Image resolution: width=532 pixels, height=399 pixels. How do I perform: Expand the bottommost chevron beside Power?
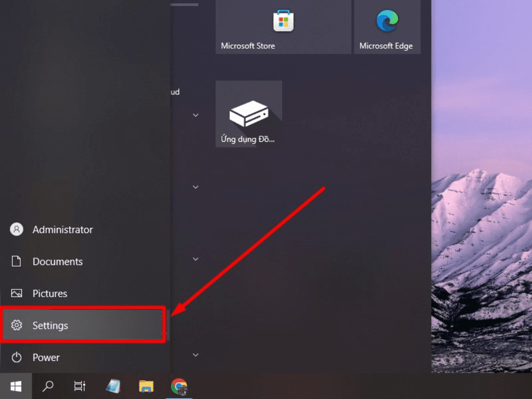tap(196, 355)
